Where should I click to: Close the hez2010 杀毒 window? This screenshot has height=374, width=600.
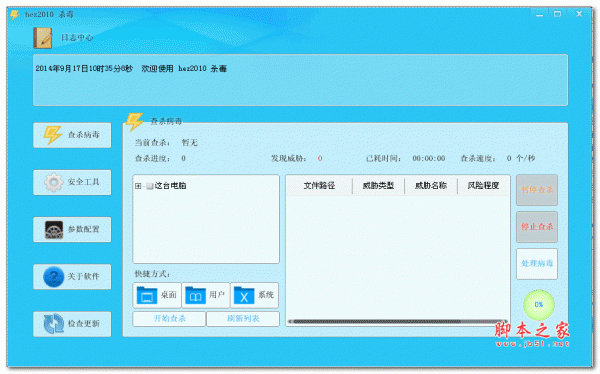pos(579,14)
